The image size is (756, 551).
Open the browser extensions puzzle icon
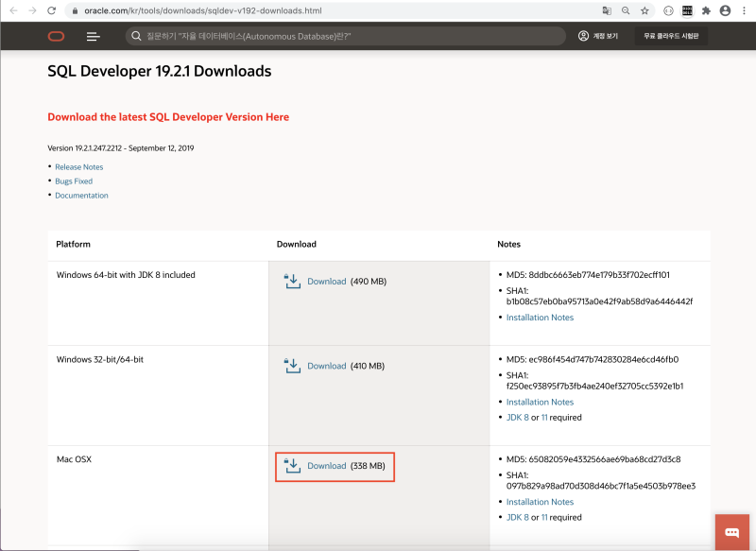pos(706,10)
